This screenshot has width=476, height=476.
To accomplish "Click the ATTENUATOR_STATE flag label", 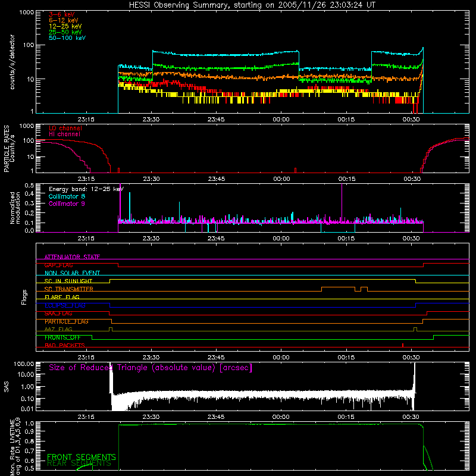I will pos(72,257).
